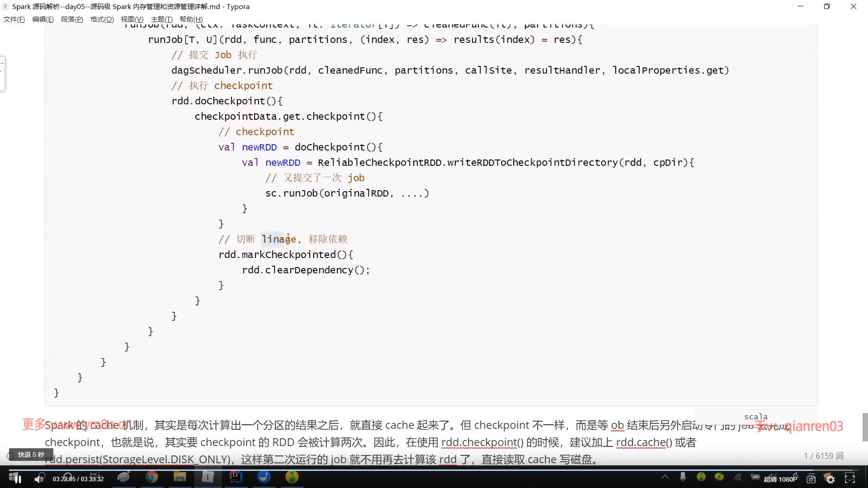Take a video screenshot with camera icon
Viewport: 868px width, 488px height.
coord(811,479)
